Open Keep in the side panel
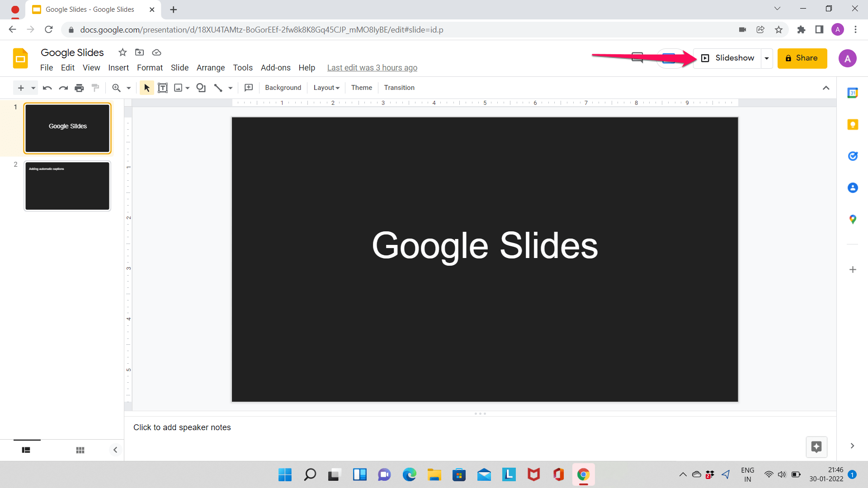Viewport: 868px width, 488px height. [x=853, y=125]
